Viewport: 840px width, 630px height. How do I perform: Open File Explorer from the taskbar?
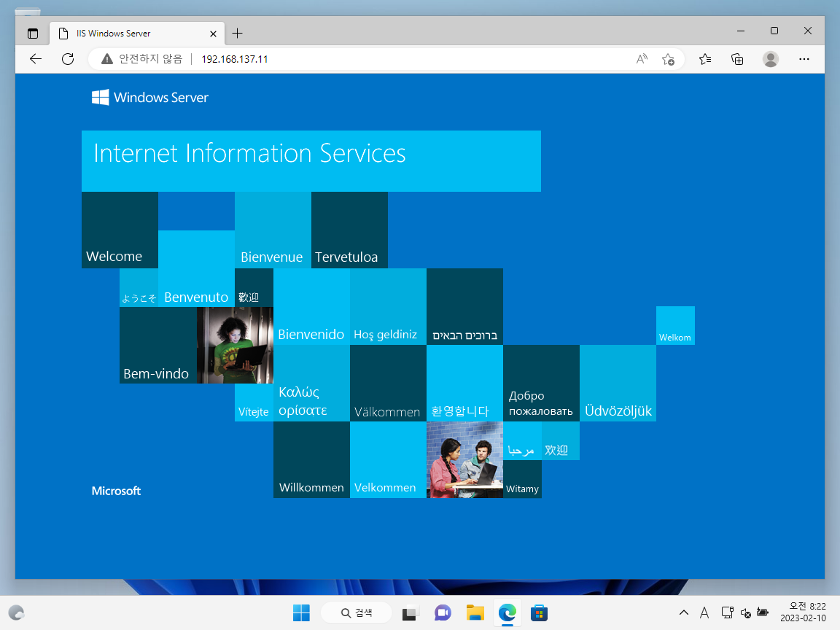tap(475, 612)
